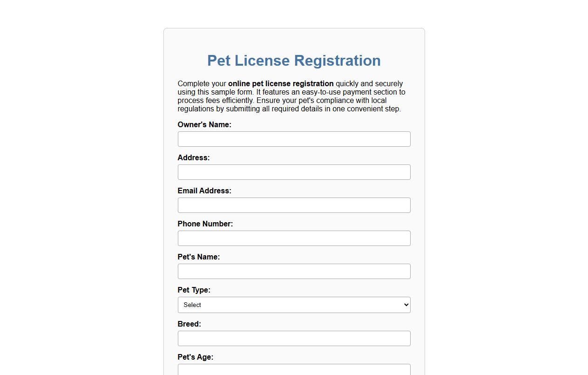Image resolution: width=588 pixels, height=375 pixels.
Task: Click the Email Address label
Action: tap(204, 191)
